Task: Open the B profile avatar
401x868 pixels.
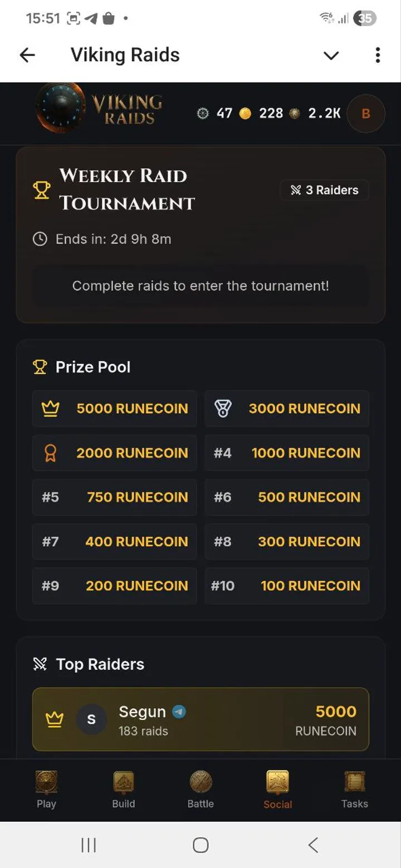Action: [365, 114]
